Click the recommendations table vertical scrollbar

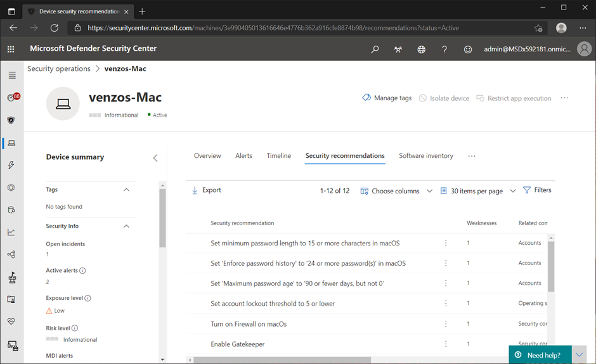[551, 266]
